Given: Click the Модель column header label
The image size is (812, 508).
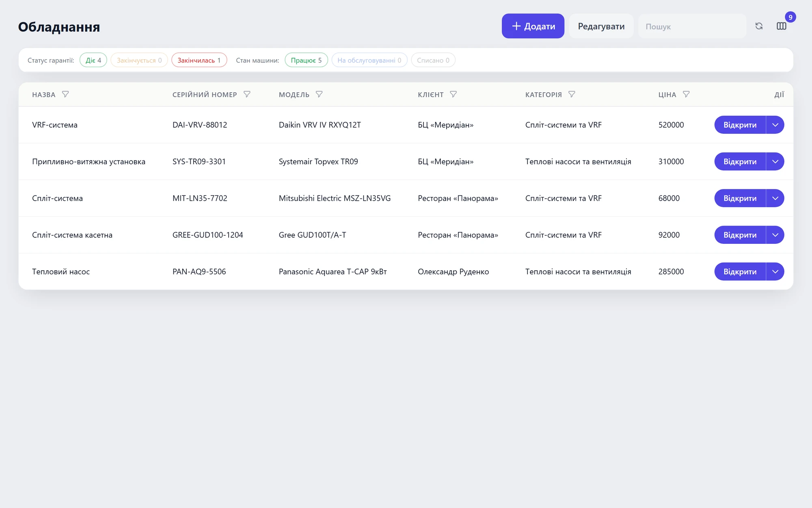Looking at the screenshot, I should 294,95.
